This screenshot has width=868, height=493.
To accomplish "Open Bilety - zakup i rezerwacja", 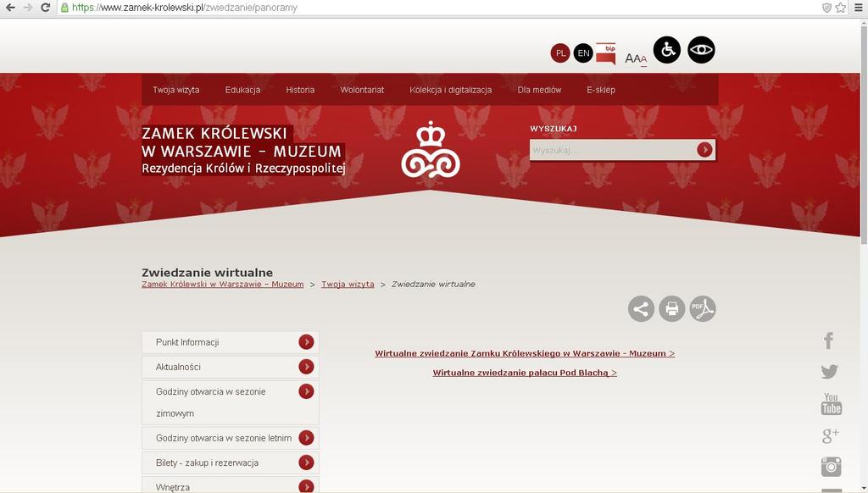I will [231, 463].
